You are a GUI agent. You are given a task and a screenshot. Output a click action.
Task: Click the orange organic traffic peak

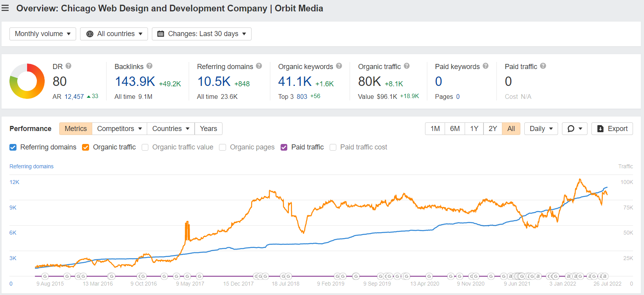(x=580, y=180)
